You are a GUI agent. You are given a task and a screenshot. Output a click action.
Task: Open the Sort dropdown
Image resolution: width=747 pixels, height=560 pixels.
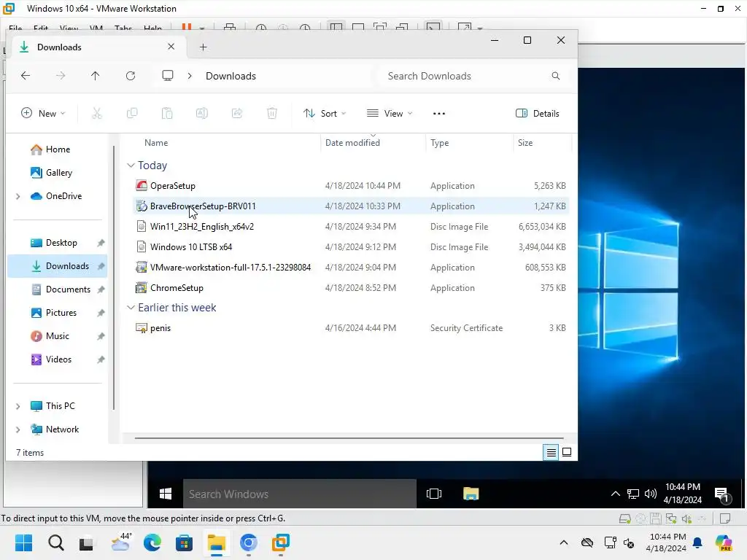pyautogui.click(x=325, y=113)
